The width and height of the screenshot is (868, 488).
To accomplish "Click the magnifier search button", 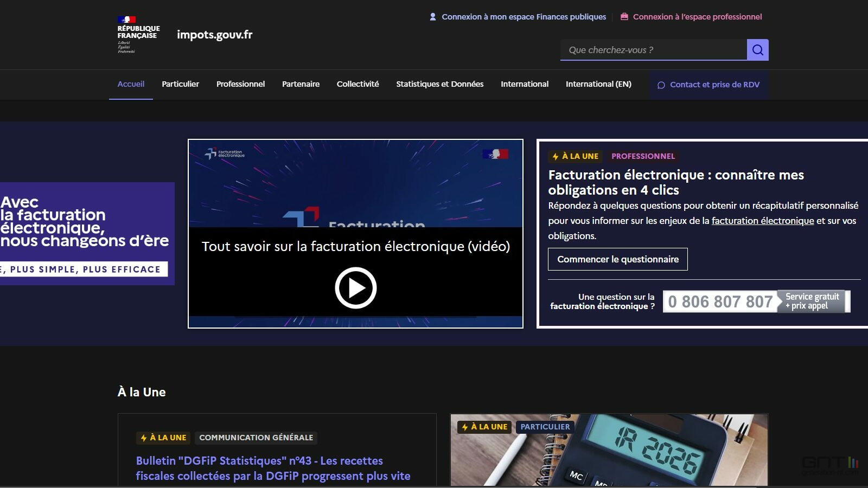I will tap(757, 50).
